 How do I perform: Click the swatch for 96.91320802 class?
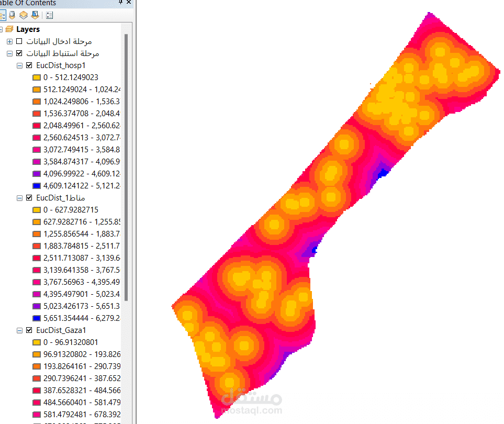(x=37, y=354)
